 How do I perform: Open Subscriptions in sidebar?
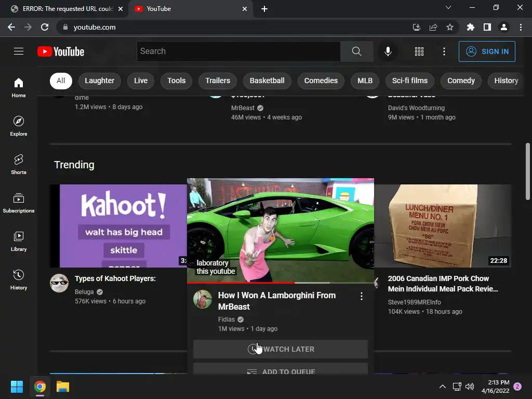point(19,203)
